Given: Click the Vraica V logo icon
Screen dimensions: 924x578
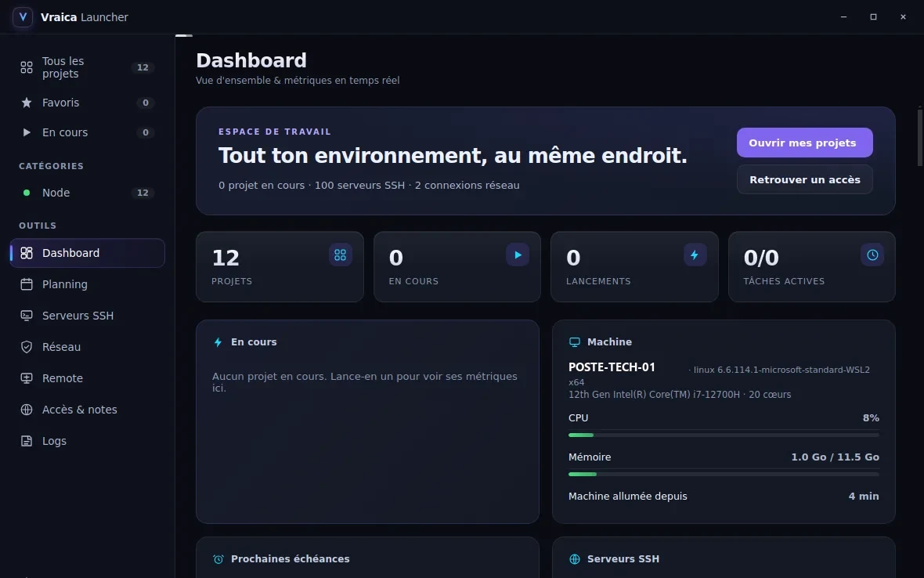Looking at the screenshot, I should tap(23, 17).
